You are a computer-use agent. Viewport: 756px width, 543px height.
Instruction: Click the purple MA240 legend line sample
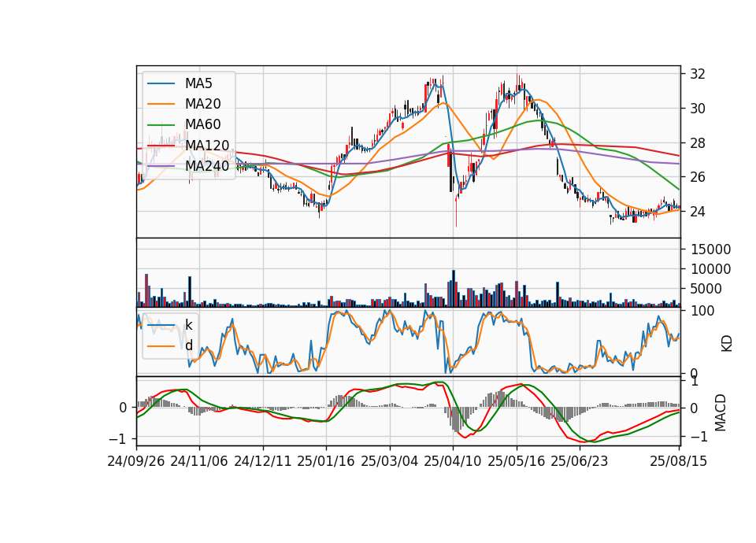coord(161,166)
